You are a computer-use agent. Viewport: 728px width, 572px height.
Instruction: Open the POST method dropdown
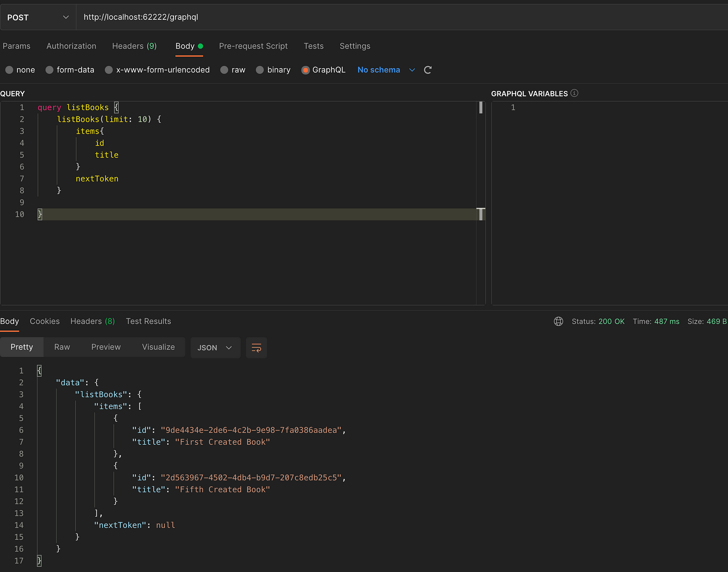[38, 17]
